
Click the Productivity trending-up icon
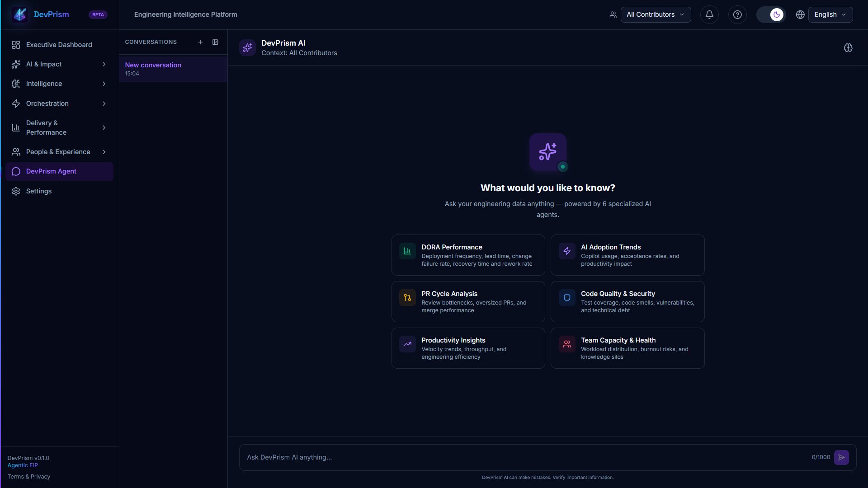point(407,344)
